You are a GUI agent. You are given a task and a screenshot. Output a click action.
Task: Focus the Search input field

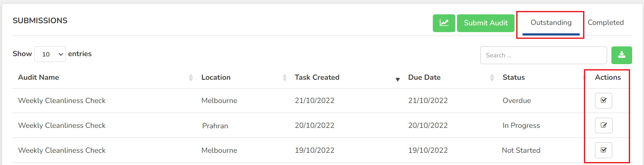pos(544,55)
